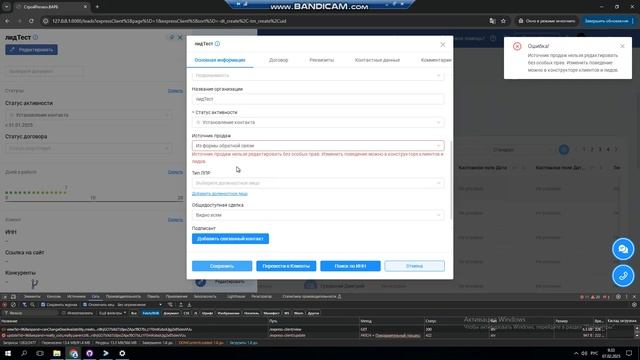Collapse the Дней в работе section with Скрыть
This screenshot has width=640, height=360.
coord(175,172)
